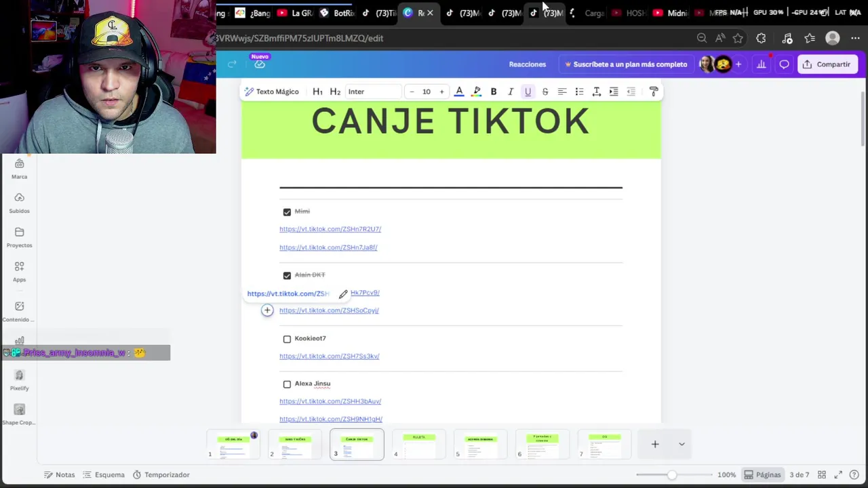Click the add block plus circle
Viewport: 868px width, 488px height.
click(267, 310)
